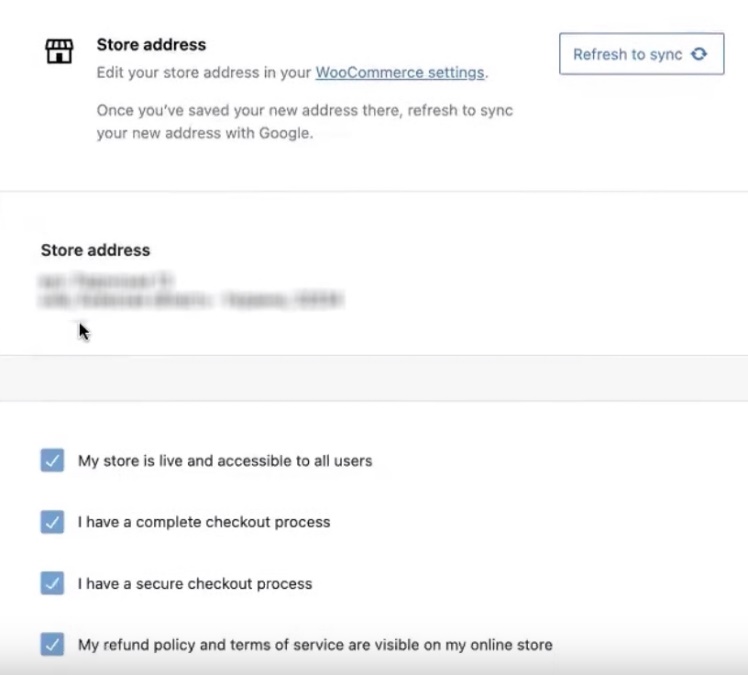Click the 'sync your new address with Google' line
The height and width of the screenshot is (675, 748).
click(204, 133)
